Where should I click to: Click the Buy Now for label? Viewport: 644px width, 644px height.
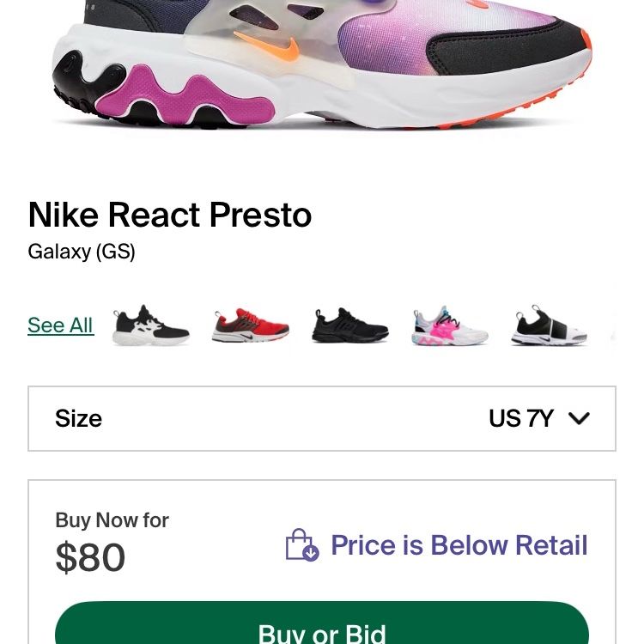click(112, 520)
